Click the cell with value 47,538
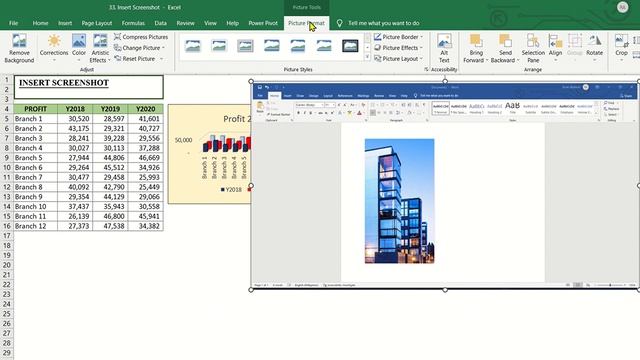 (x=110, y=226)
